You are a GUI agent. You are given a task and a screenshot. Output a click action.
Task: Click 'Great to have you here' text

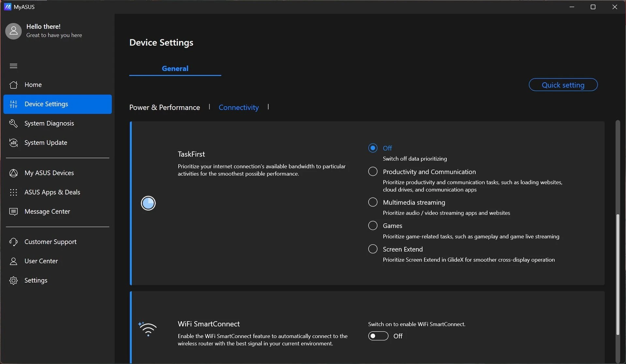54,35
